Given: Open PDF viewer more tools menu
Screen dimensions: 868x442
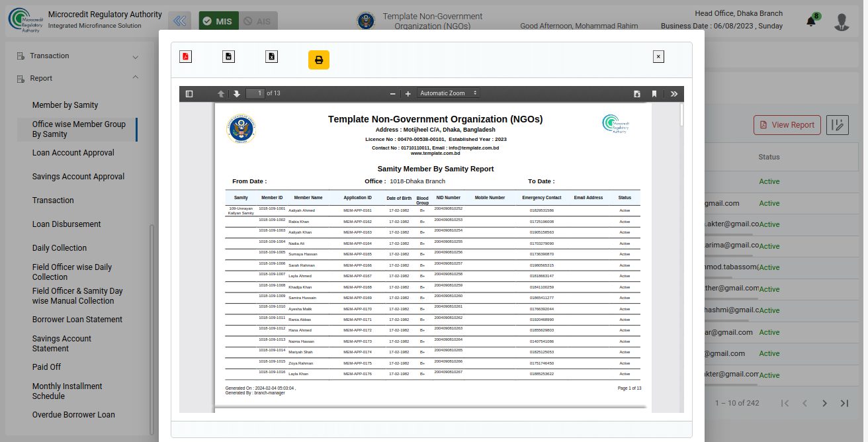Looking at the screenshot, I should point(674,94).
